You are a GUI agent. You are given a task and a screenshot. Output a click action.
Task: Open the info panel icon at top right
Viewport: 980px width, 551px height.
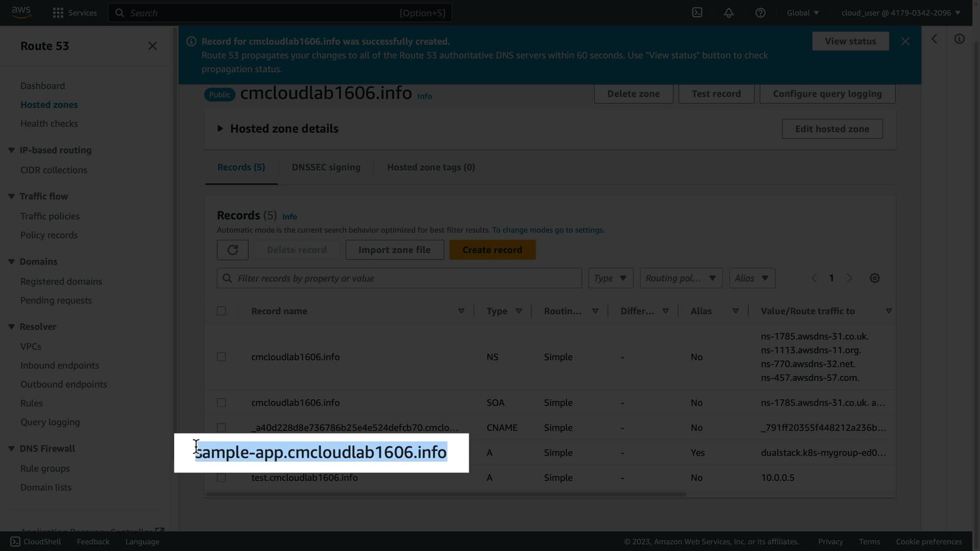[959, 39]
